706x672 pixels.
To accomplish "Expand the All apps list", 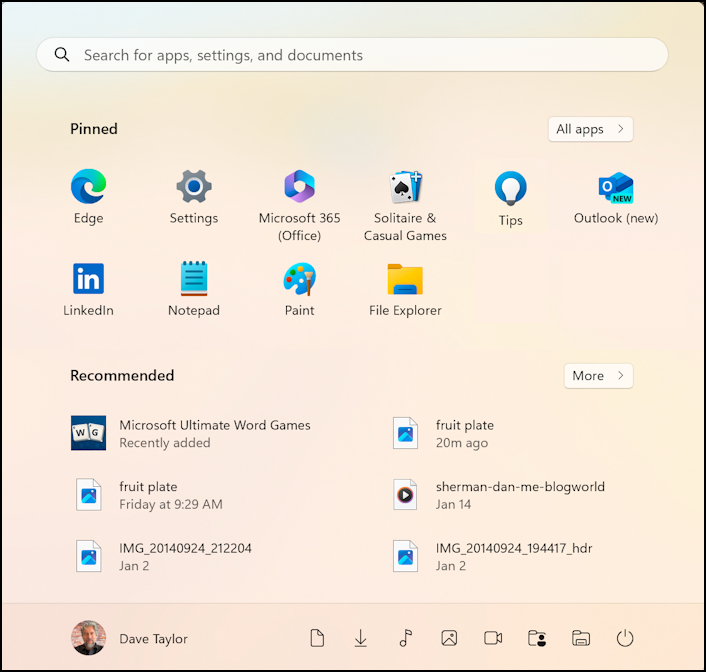I will click(590, 129).
